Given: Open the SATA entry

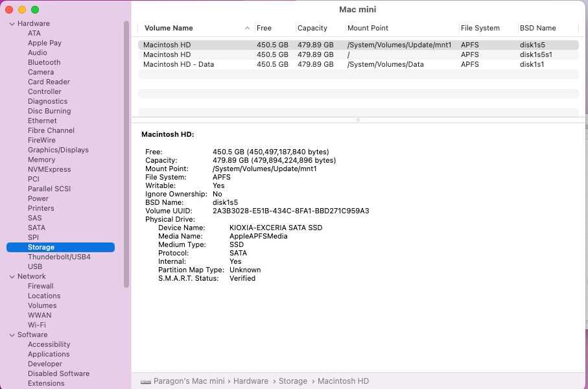Looking at the screenshot, I should click(x=36, y=228).
